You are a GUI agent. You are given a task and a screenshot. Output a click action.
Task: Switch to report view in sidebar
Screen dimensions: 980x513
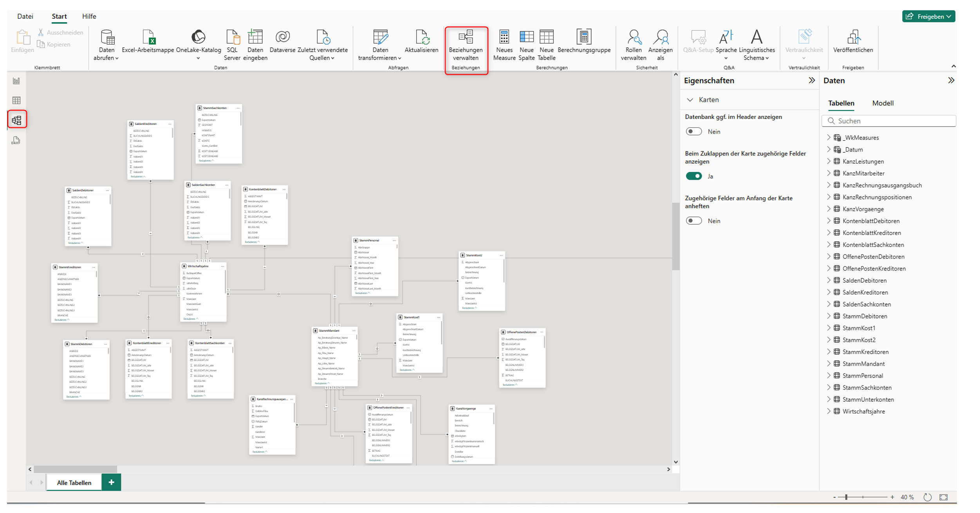tap(16, 81)
